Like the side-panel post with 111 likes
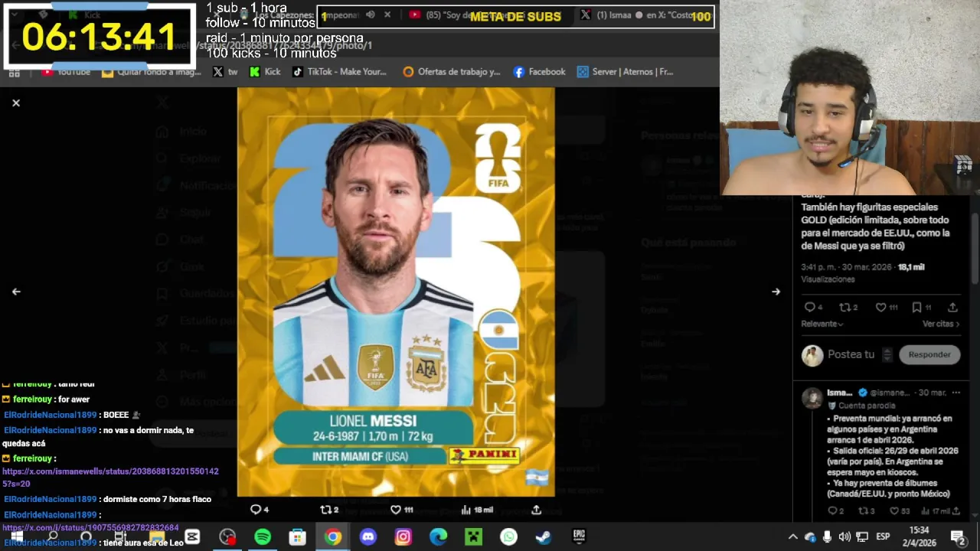 [x=880, y=308]
